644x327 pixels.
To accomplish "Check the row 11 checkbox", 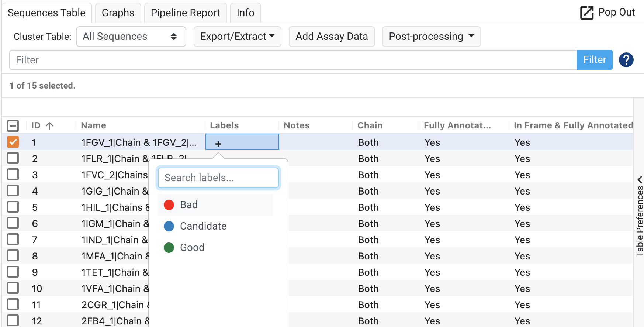I will (13, 304).
